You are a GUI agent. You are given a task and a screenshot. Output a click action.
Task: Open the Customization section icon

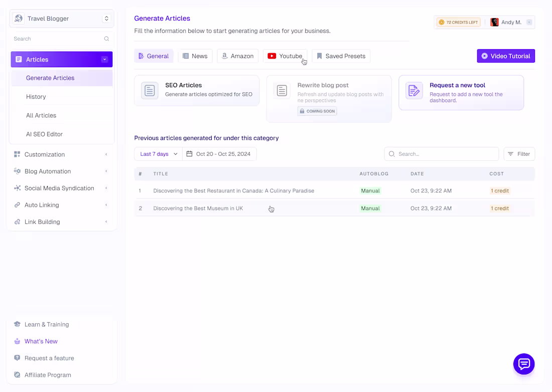(17, 154)
